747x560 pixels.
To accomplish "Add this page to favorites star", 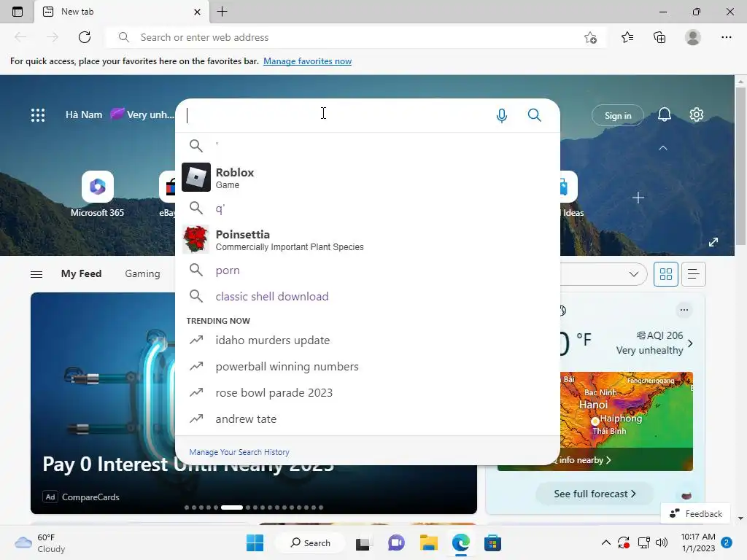I will click(590, 37).
